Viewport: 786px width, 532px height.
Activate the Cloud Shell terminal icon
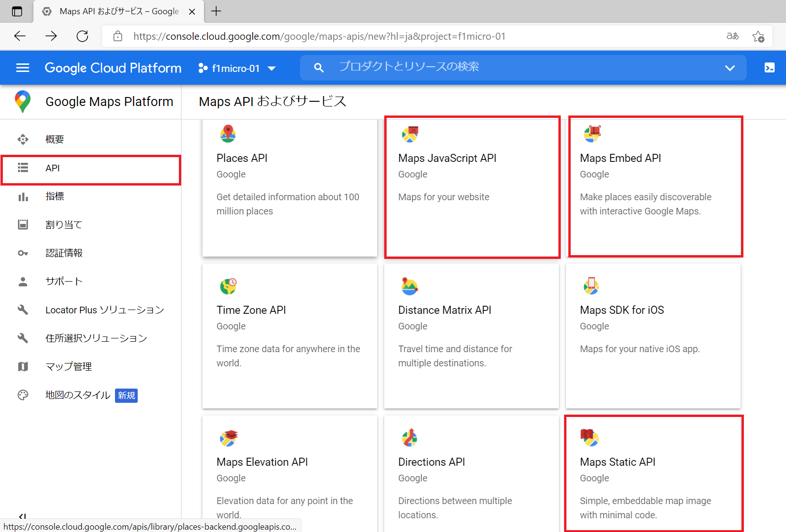click(x=769, y=68)
